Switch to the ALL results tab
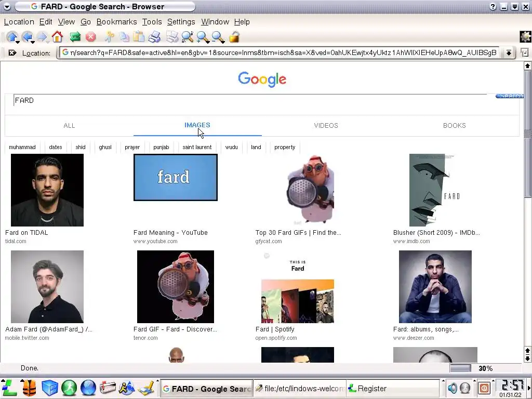This screenshot has width=532, height=399. pos(69,126)
